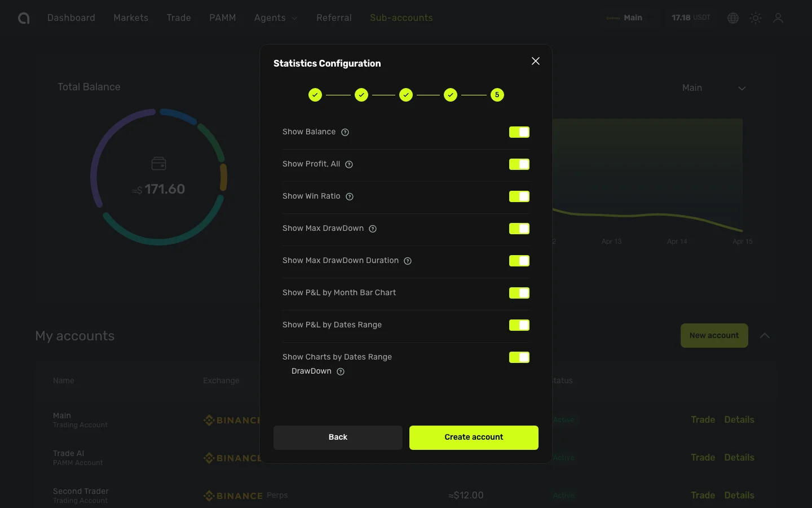
Task: Click help icon for Max DrawDown Duration
Action: (408, 261)
